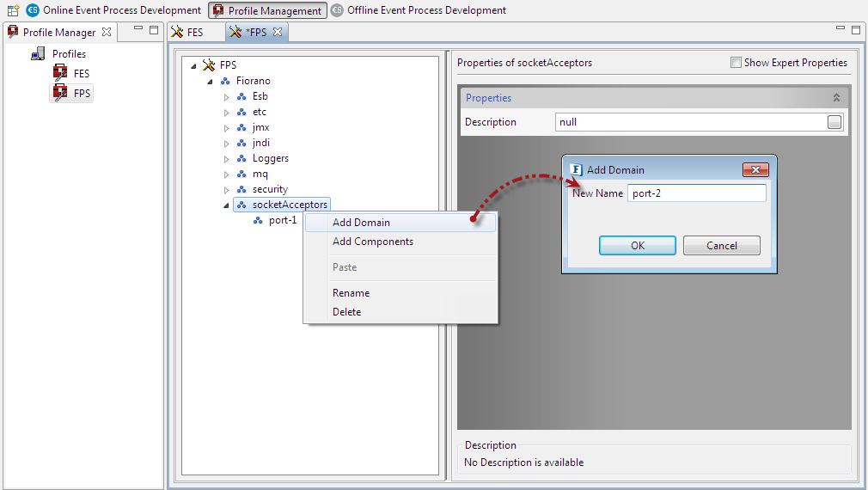
Task: Click the port-1 domain icon
Action: click(258, 220)
